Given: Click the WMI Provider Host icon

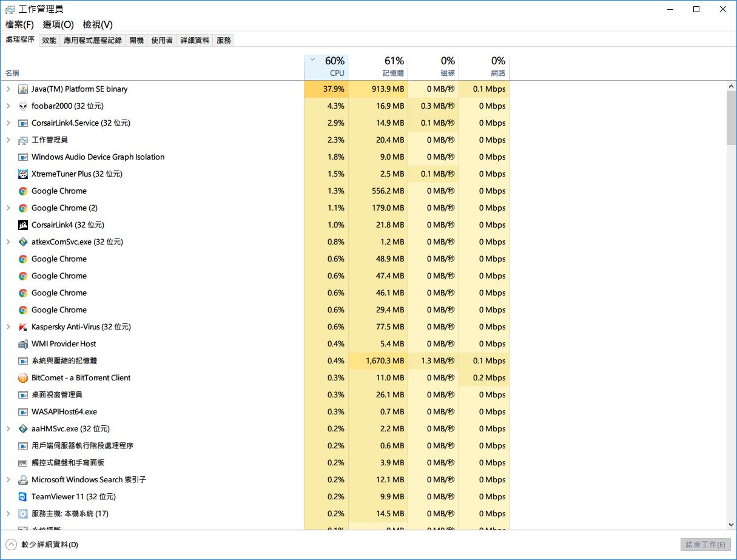Looking at the screenshot, I should coord(23,344).
